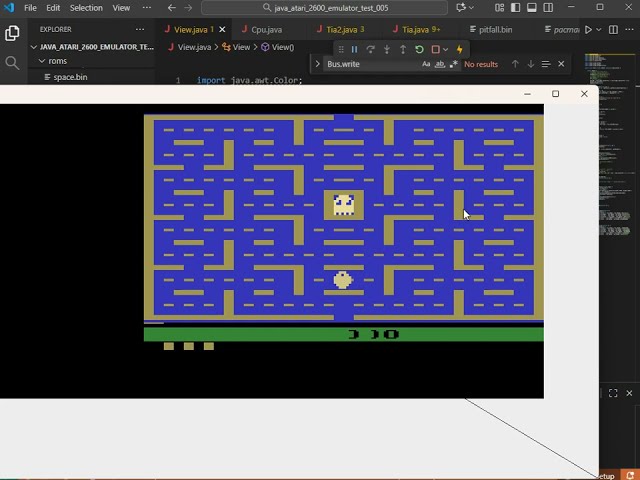Open the File menu
640x480 pixels.
pos(30,8)
